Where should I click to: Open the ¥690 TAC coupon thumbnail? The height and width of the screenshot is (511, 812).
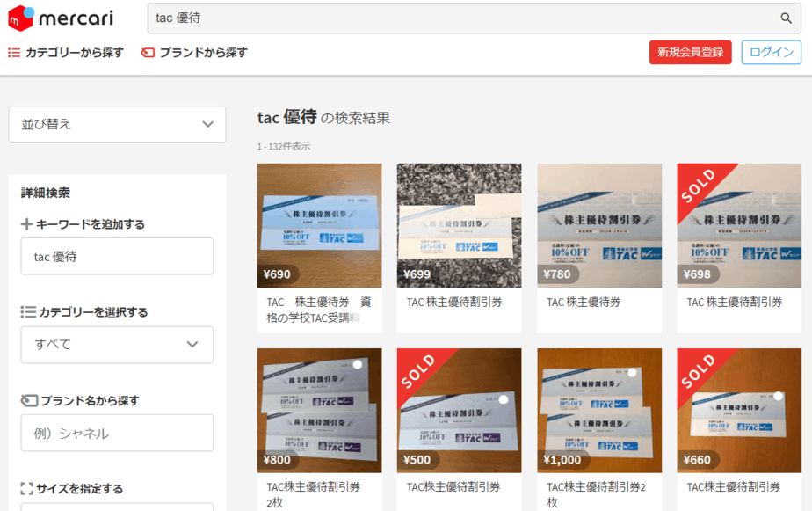[x=320, y=226]
